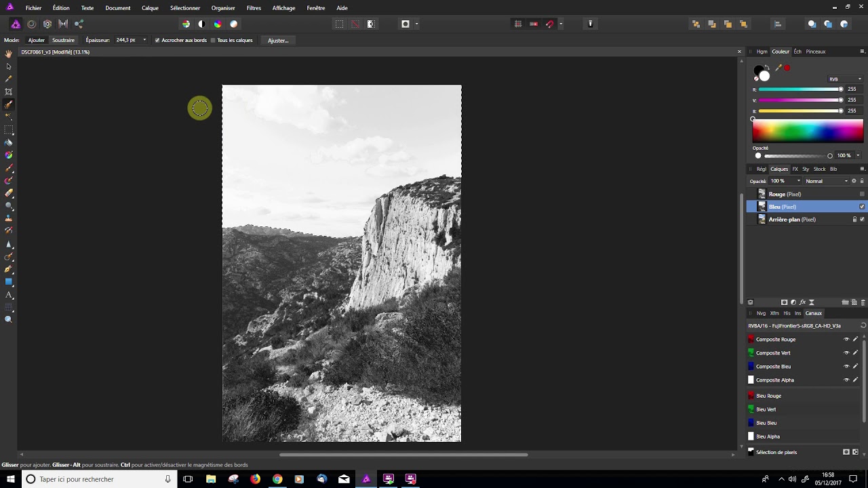Select the Flood Fill bucket tool

point(9,142)
